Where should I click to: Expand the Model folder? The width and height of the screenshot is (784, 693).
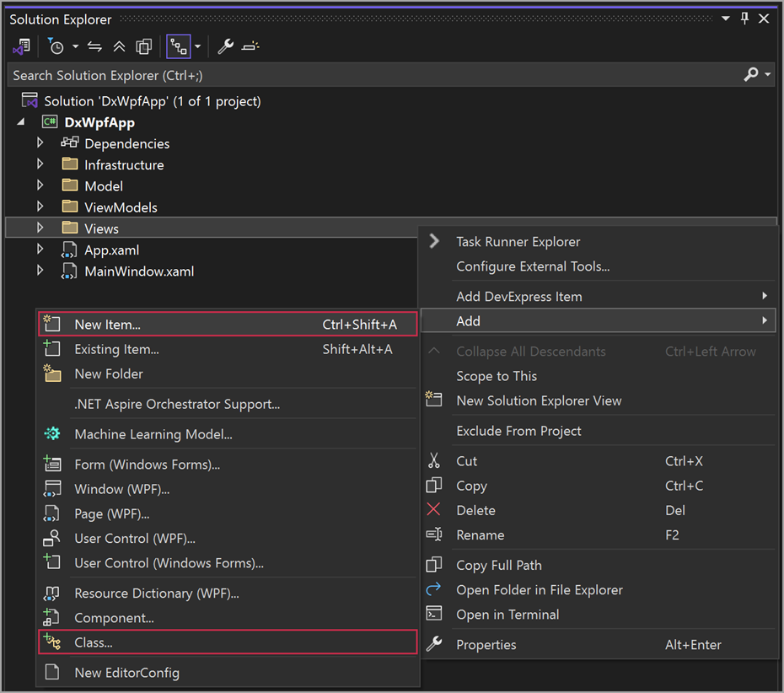(x=40, y=186)
